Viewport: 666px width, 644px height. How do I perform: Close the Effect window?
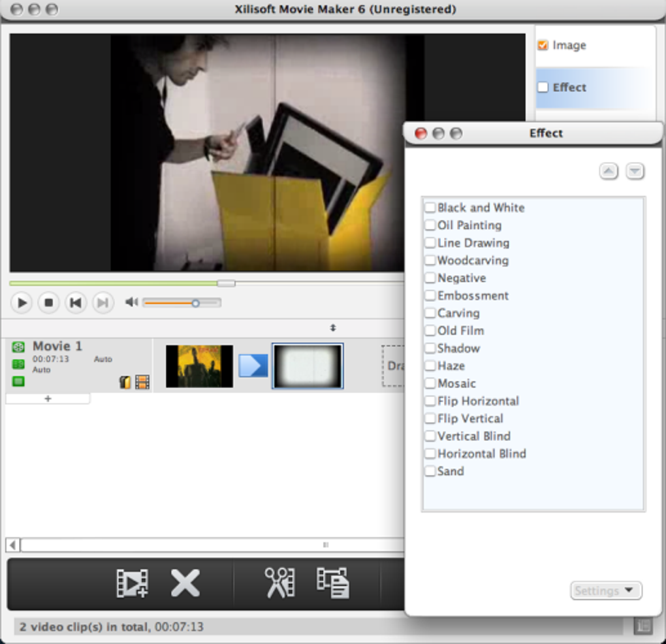pyautogui.click(x=420, y=133)
